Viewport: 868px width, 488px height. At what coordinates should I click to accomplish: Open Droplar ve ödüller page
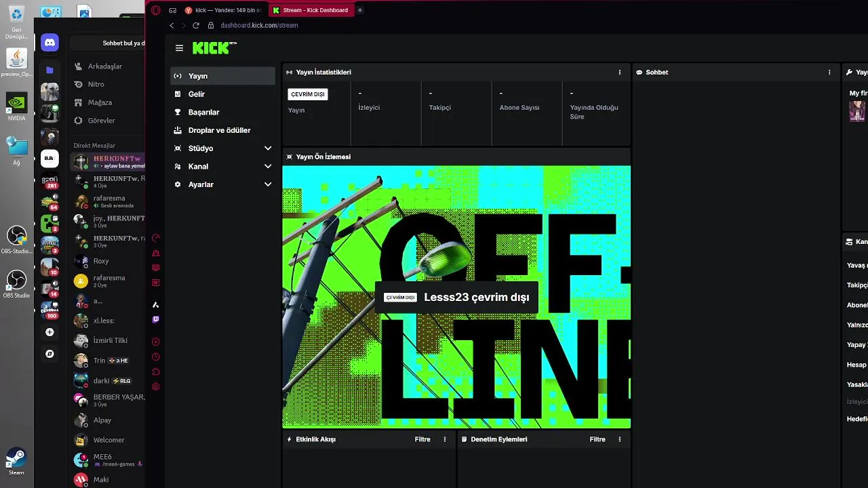[222, 130]
